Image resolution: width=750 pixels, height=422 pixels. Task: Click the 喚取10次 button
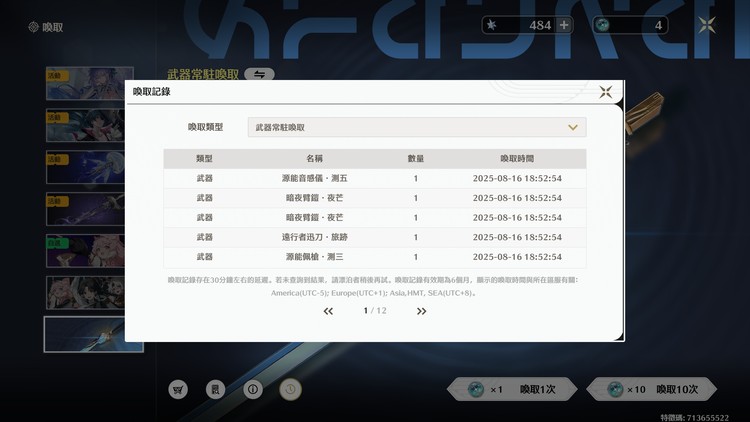point(652,389)
